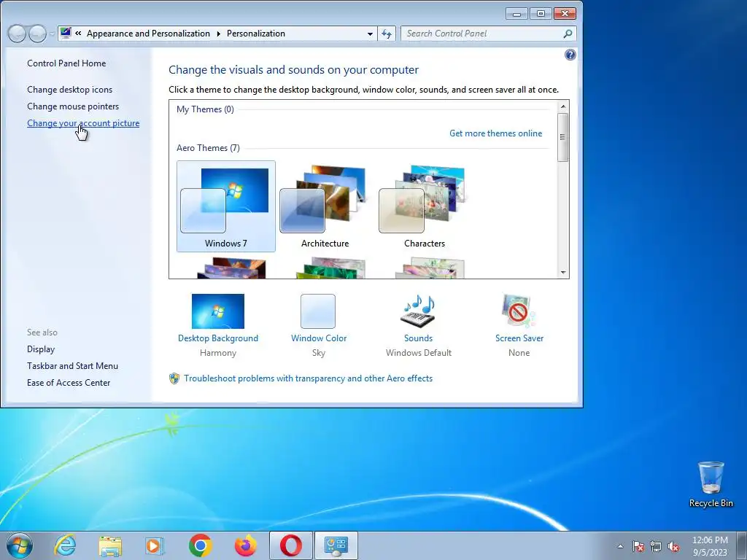Click Aero Themes (7) group heading

click(208, 147)
